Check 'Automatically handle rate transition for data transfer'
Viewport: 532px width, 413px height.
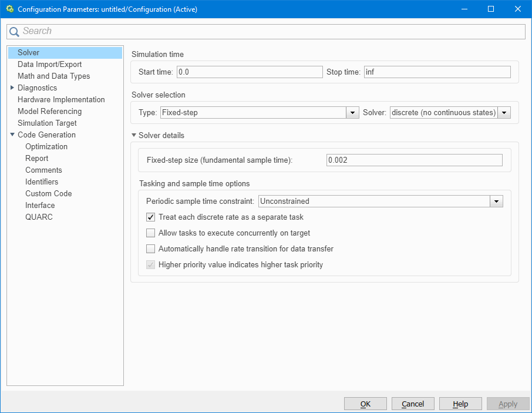click(x=151, y=249)
